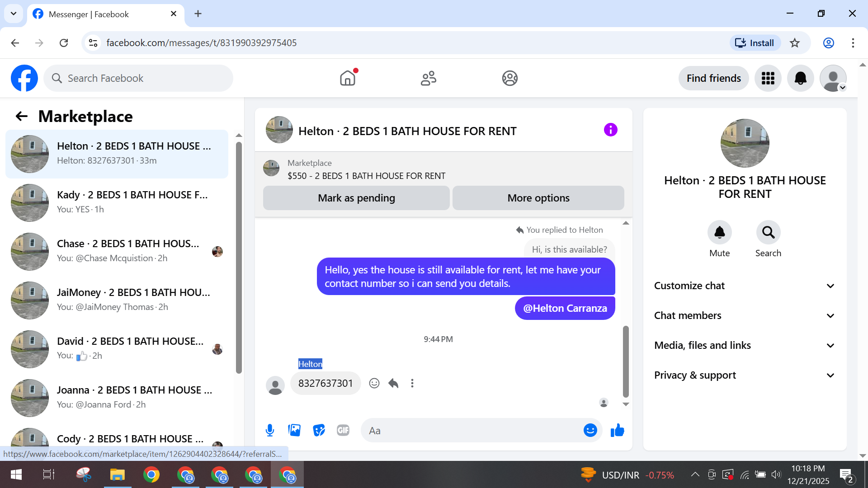The height and width of the screenshot is (488, 868).
Task: Click the Search Facebook field
Action: click(138, 78)
